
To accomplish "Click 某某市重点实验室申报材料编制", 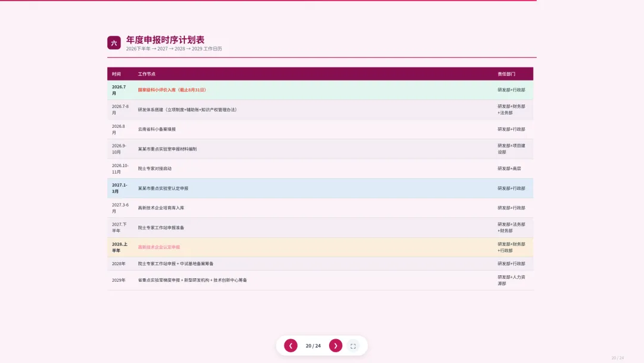I will tap(167, 149).
